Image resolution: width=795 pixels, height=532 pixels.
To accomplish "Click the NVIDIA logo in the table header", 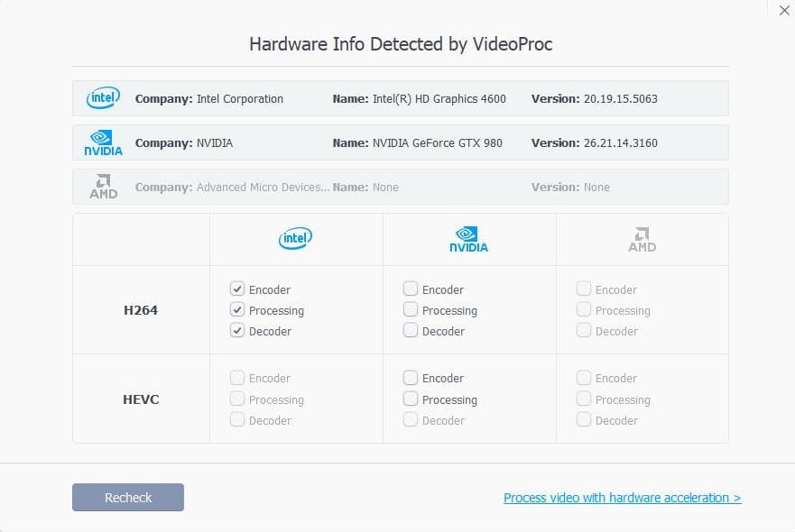I will [468, 239].
